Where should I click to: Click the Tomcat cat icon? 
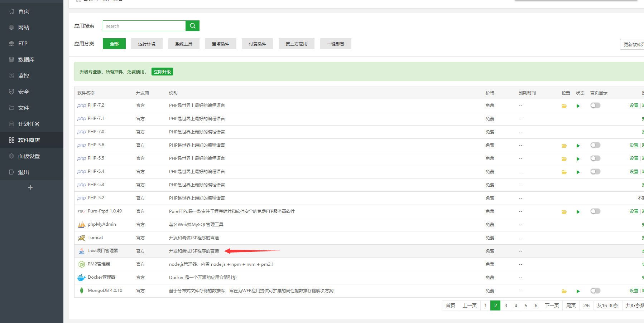point(82,238)
